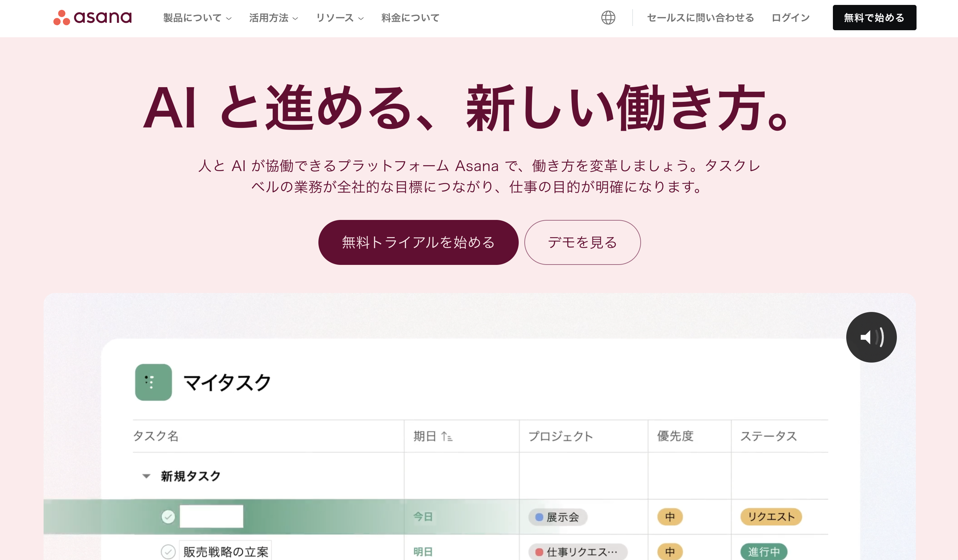Open the language selector globe icon

click(x=609, y=18)
